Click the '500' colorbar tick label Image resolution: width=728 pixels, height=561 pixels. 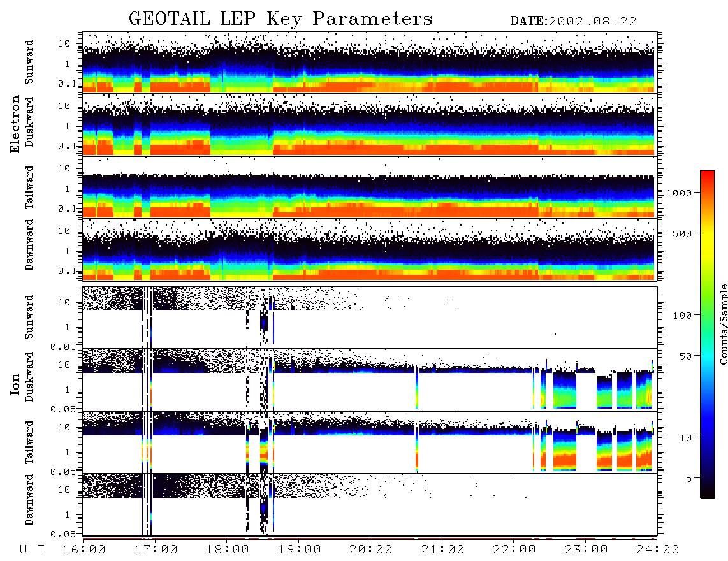coord(682,233)
